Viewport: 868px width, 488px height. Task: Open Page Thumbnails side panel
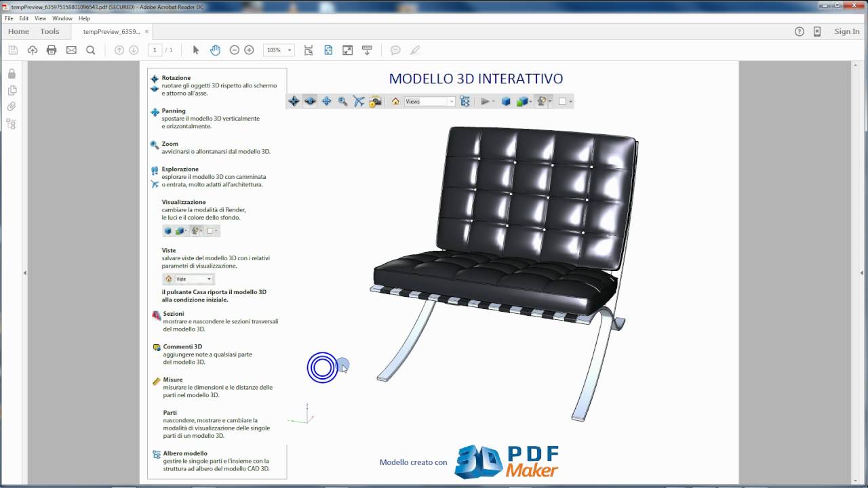click(12, 90)
